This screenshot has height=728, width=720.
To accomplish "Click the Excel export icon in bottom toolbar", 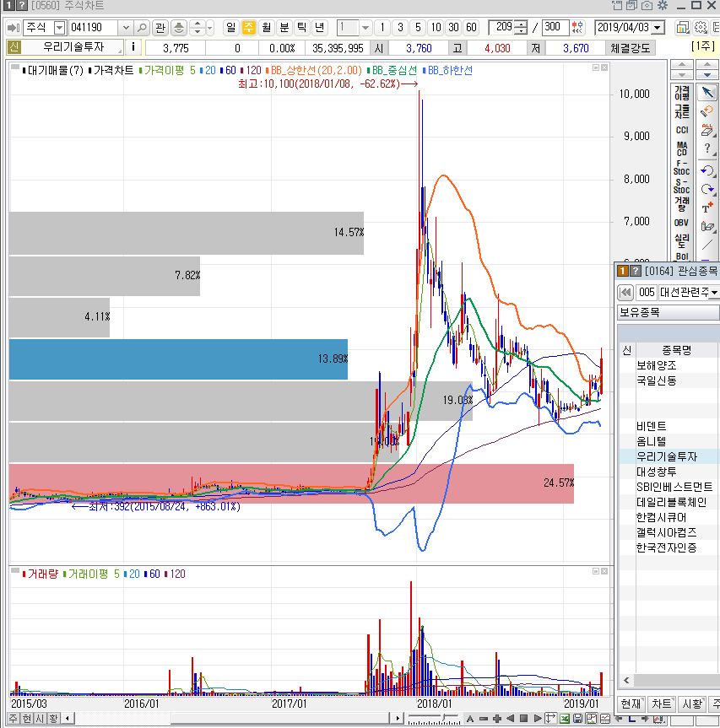I will 565,718.
